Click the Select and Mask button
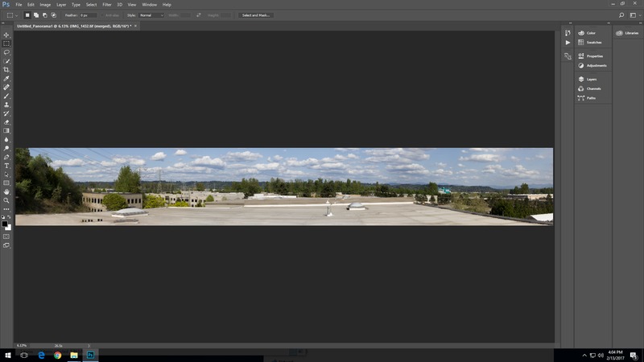644x362 pixels. [256, 15]
